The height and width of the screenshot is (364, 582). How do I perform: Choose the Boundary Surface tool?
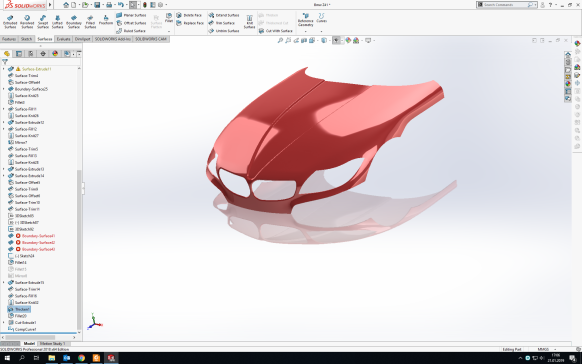[x=73, y=22]
